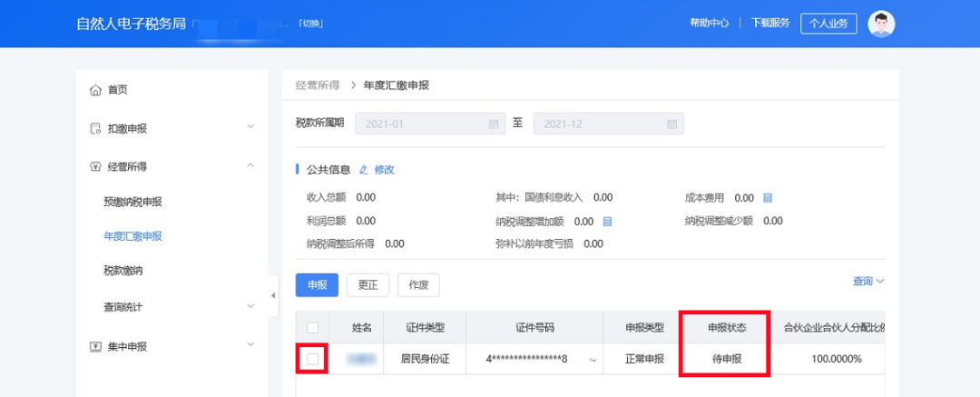The image size is (980, 397).
Task: Collapse the 经营所得 menu chevron
Action: (x=250, y=165)
